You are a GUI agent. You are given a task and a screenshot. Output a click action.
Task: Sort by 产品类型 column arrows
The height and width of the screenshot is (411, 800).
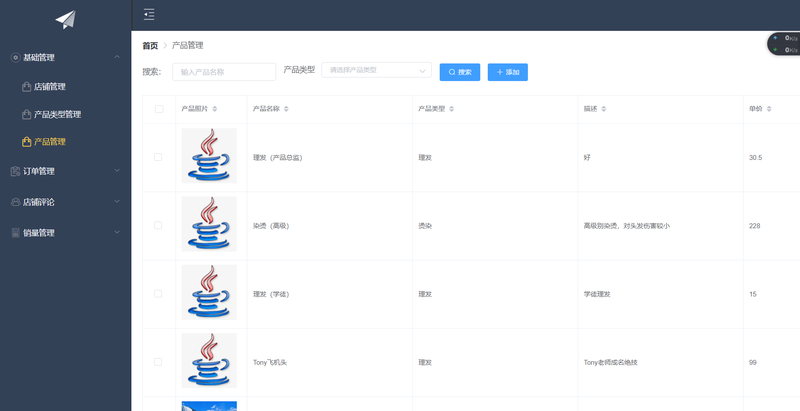[452, 109]
